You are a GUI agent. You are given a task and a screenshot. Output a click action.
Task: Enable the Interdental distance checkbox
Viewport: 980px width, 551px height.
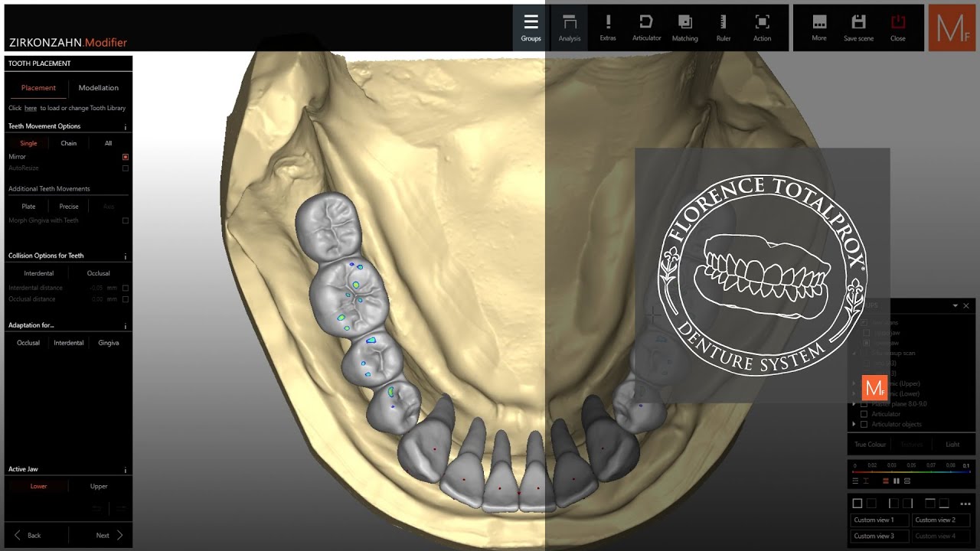[x=126, y=288]
